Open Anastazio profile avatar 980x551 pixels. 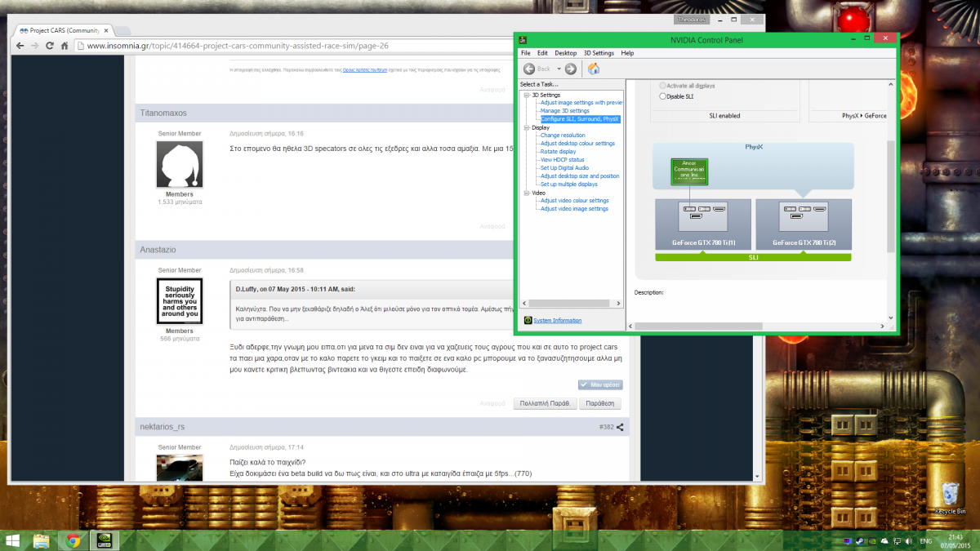(180, 302)
